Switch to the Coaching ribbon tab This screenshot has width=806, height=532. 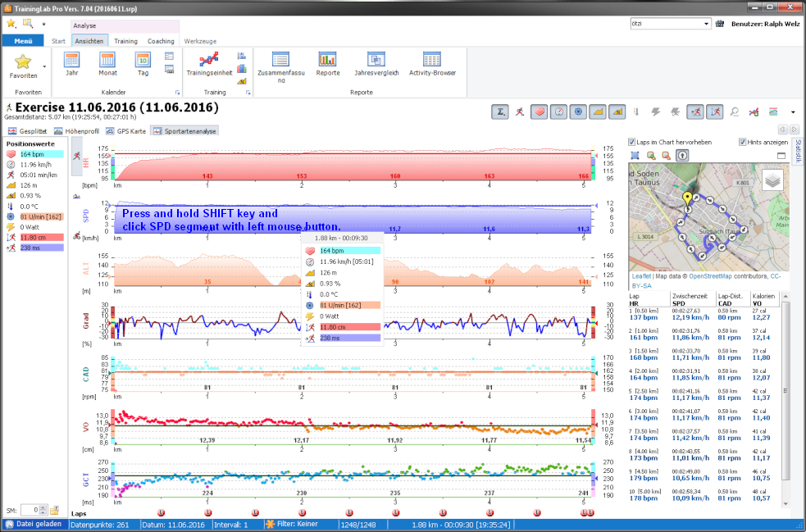[161, 41]
